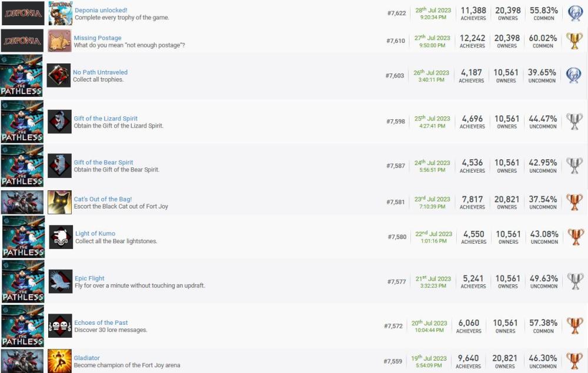Click the Light of Kumo trophy icon
The height and width of the screenshot is (373, 588).
[x=61, y=237]
